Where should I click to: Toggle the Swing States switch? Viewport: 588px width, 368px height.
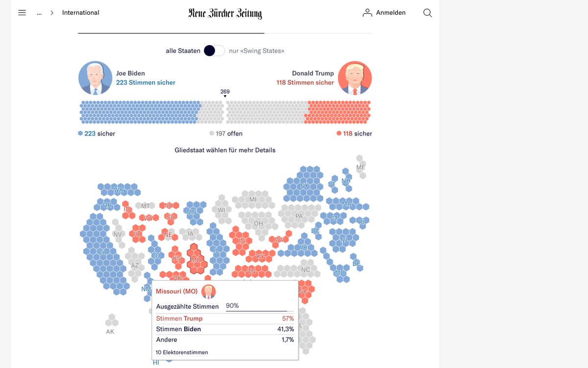[x=214, y=51]
